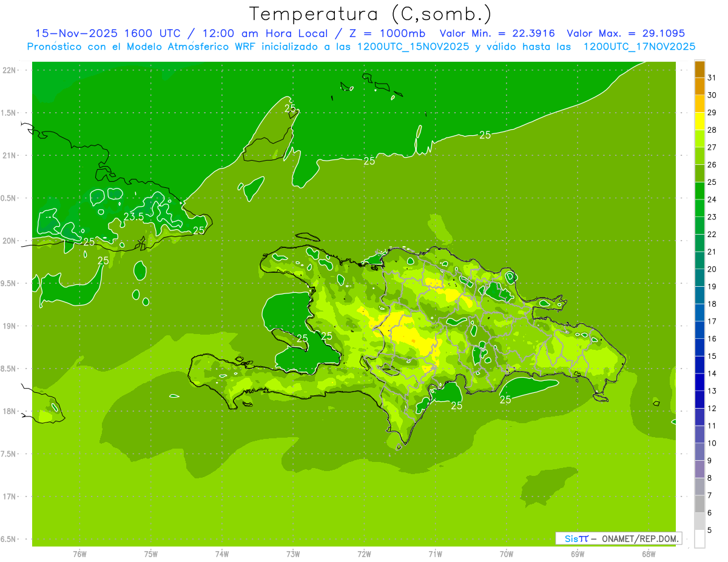Click the legend value '12'
Image resolution: width=728 pixels, height=562 pixels.
pyautogui.click(x=712, y=409)
